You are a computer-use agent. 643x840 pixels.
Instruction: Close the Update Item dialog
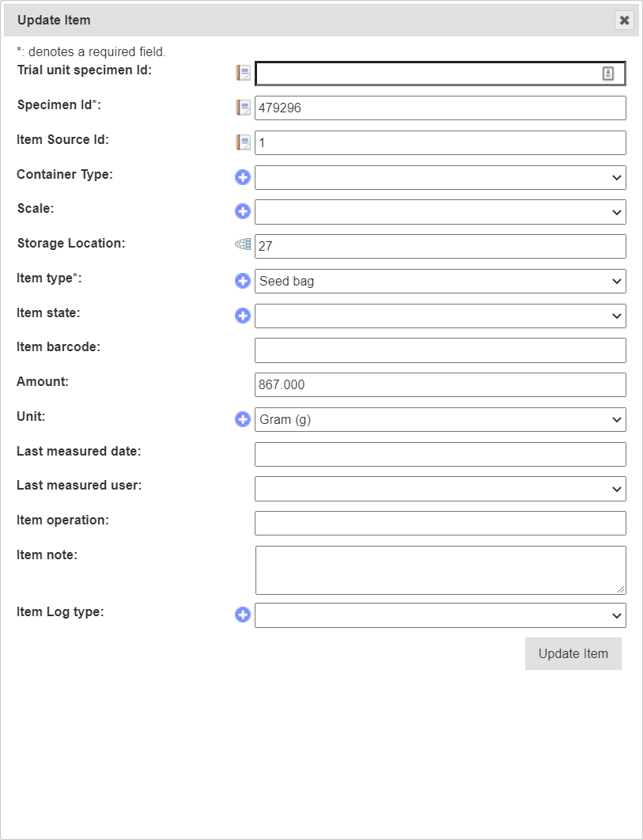point(624,21)
